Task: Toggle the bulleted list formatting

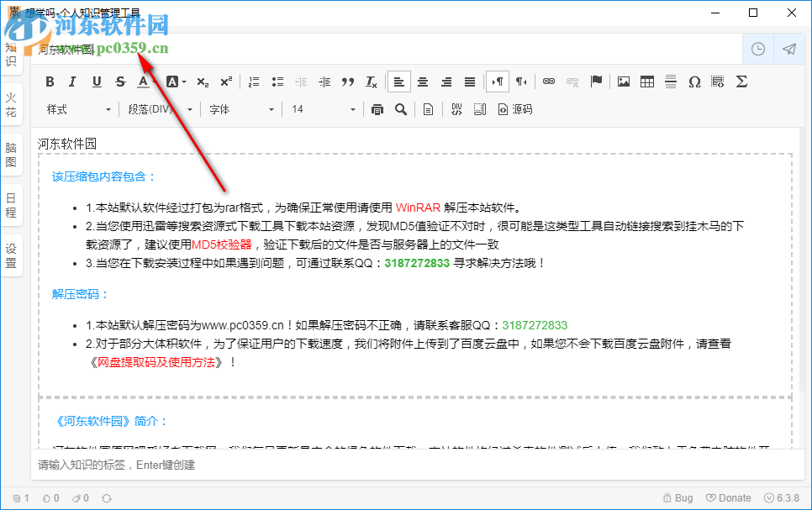Action: coord(277,81)
